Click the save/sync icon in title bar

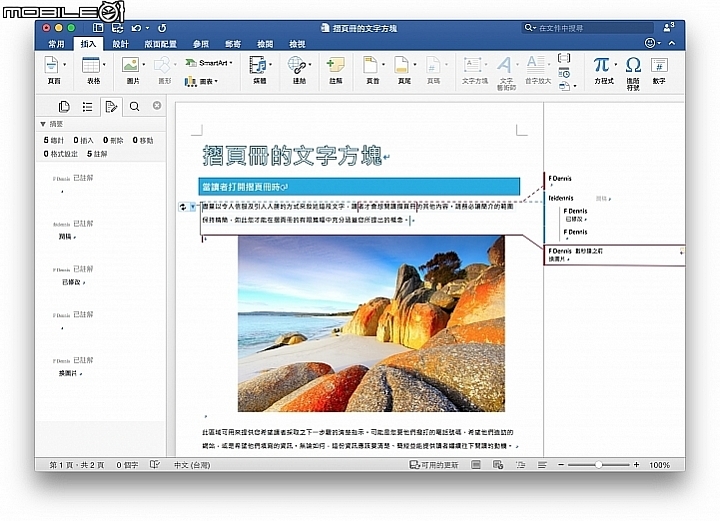tap(118, 28)
